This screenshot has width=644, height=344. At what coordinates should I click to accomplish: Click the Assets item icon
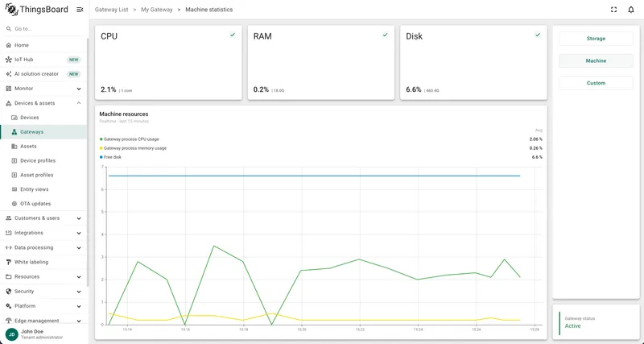point(14,147)
